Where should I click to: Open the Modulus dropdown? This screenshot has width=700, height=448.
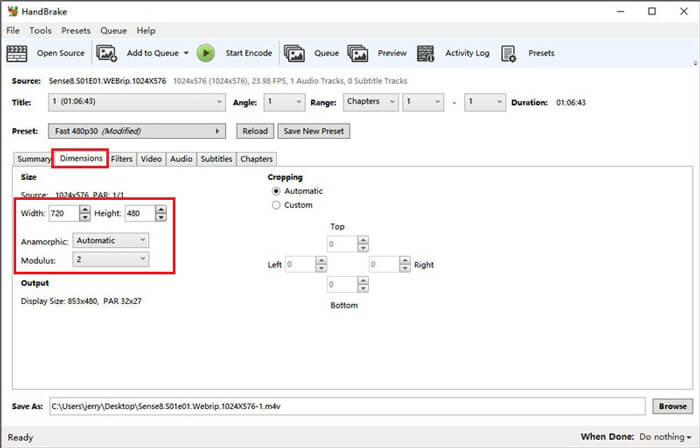coord(111,259)
